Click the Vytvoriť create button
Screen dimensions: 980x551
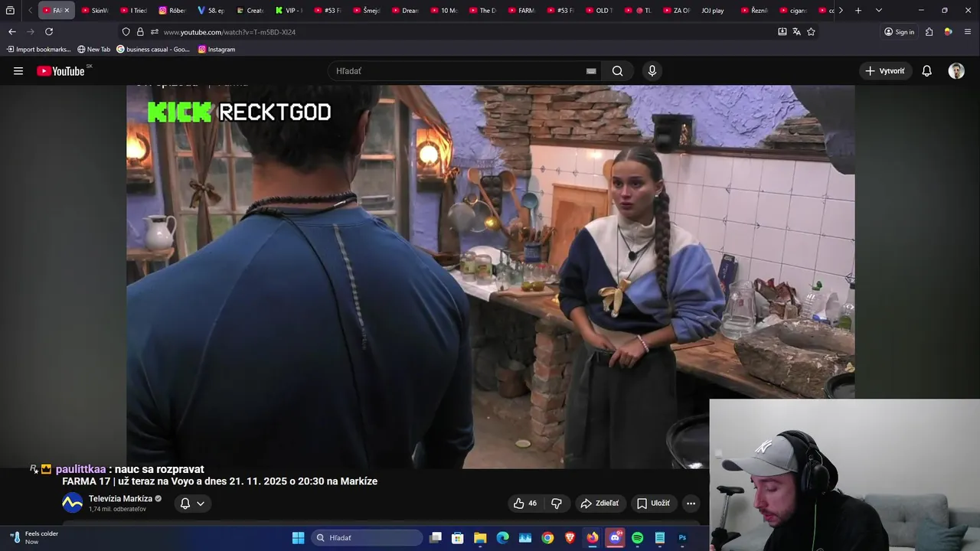coord(885,71)
